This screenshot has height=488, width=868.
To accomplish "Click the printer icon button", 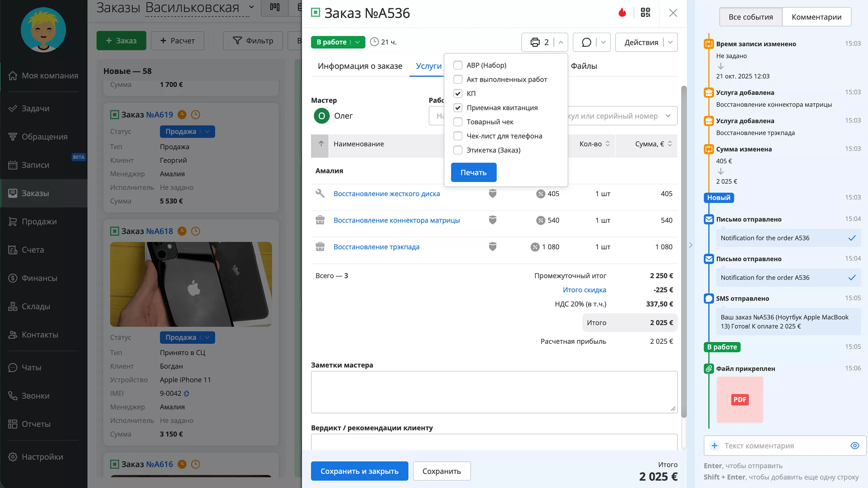I will (535, 42).
